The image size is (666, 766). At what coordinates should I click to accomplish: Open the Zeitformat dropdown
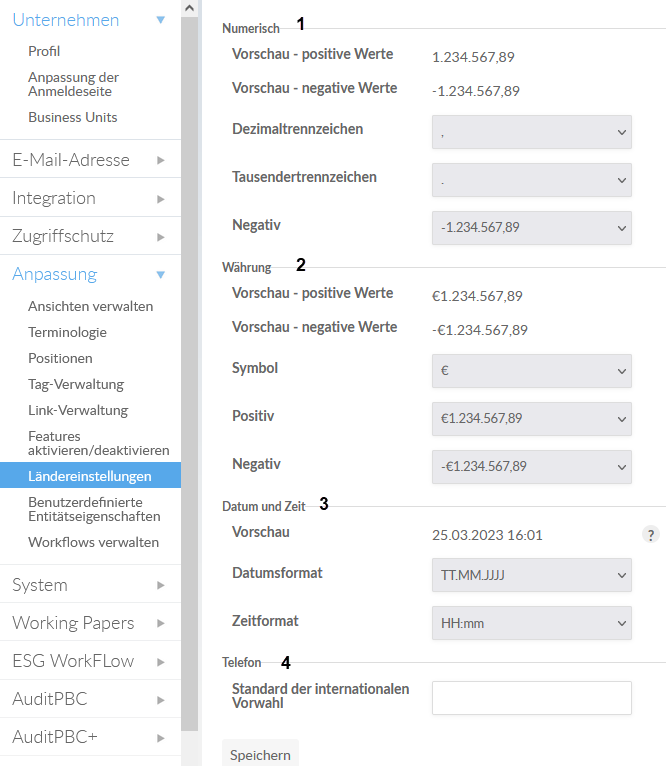point(532,623)
